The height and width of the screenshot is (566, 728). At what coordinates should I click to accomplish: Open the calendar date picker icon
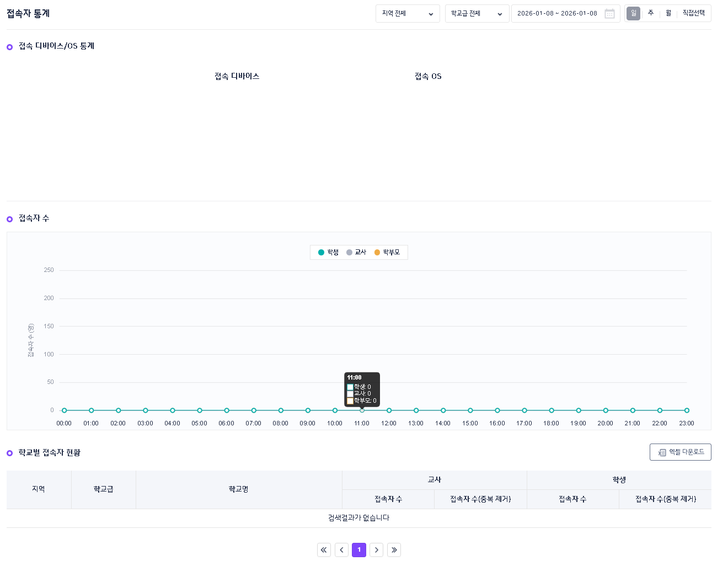click(x=609, y=14)
